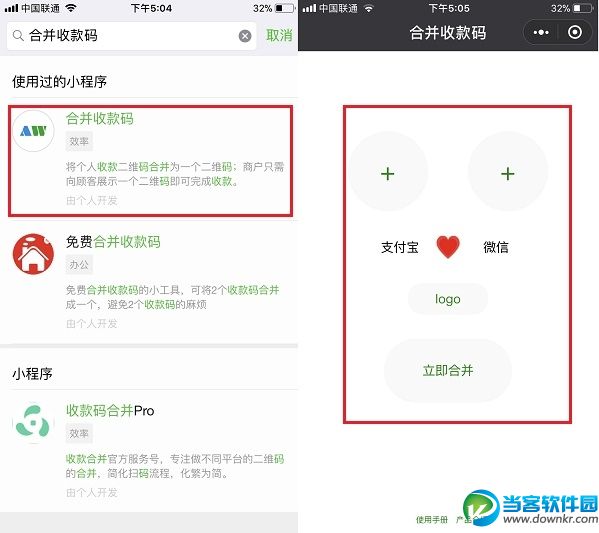
Task: Select the 免费合并收款码 result title
Action: point(113,241)
